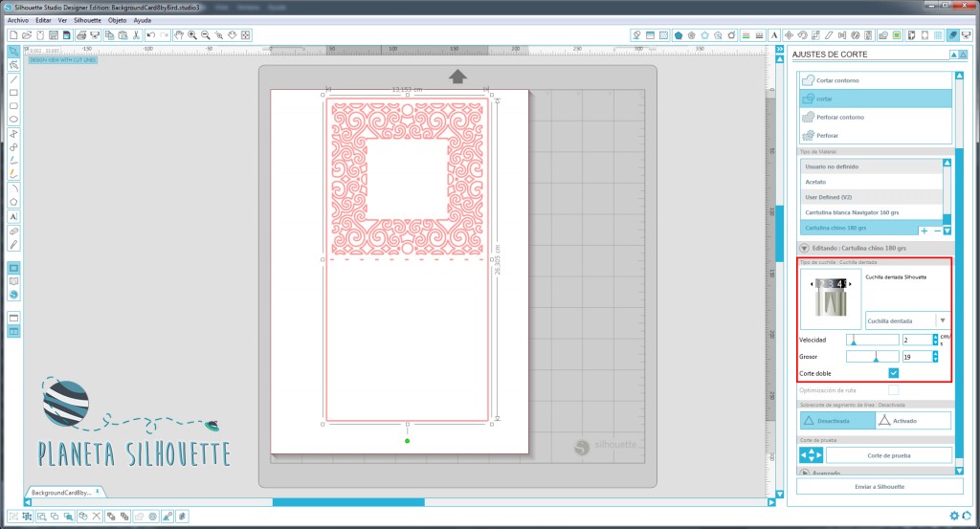980x529 pixels.
Task: Select Cartulina blanca Navigator 160 grs material
Action: pyautogui.click(x=871, y=212)
